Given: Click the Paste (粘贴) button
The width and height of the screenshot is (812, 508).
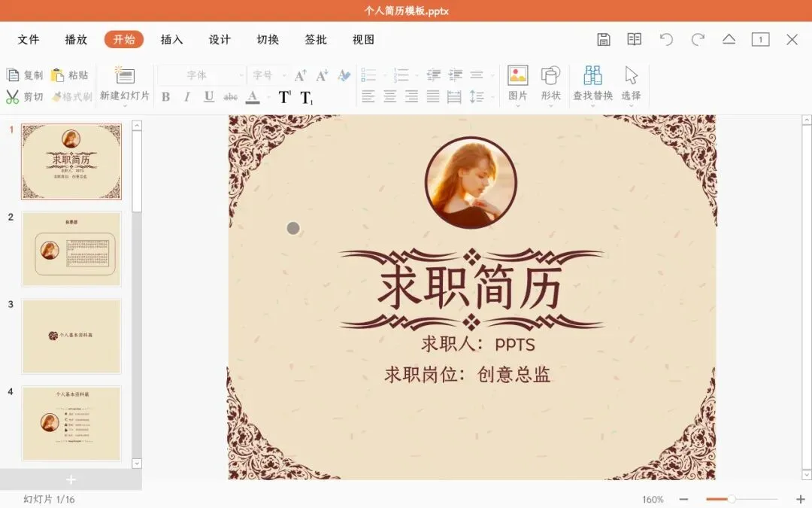Looking at the screenshot, I should [69, 75].
